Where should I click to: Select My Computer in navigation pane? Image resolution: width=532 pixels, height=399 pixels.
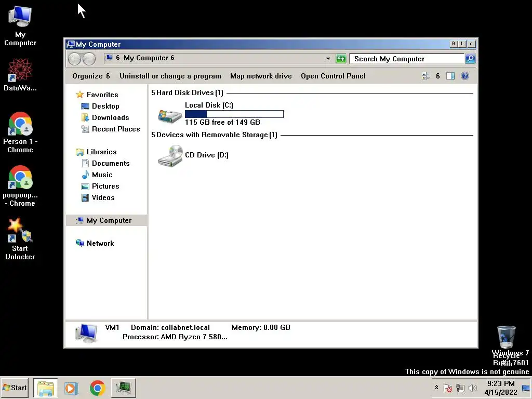pyautogui.click(x=107, y=220)
